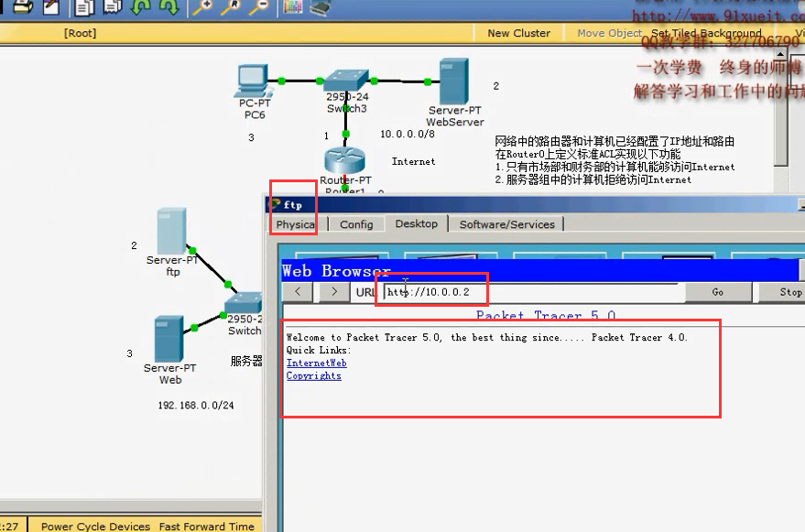The image size is (805, 532).
Task: Select the PC6 computer device
Action: pyautogui.click(x=253, y=81)
